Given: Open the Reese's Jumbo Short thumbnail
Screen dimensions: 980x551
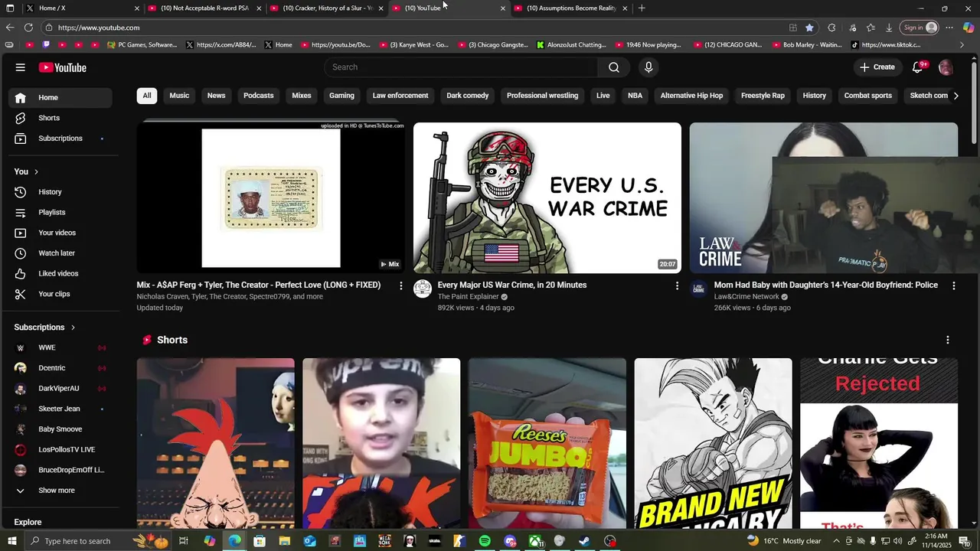Looking at the screenshot, I should pos(547,443).
